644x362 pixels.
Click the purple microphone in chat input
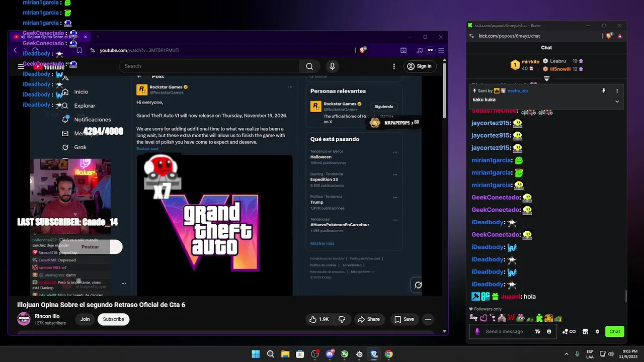tap(477, 331)
